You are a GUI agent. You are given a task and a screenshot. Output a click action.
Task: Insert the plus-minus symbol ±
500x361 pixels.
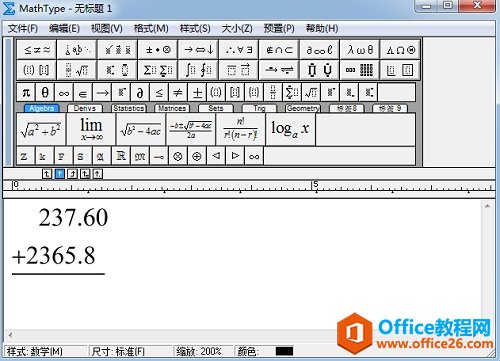pos(197,92)
